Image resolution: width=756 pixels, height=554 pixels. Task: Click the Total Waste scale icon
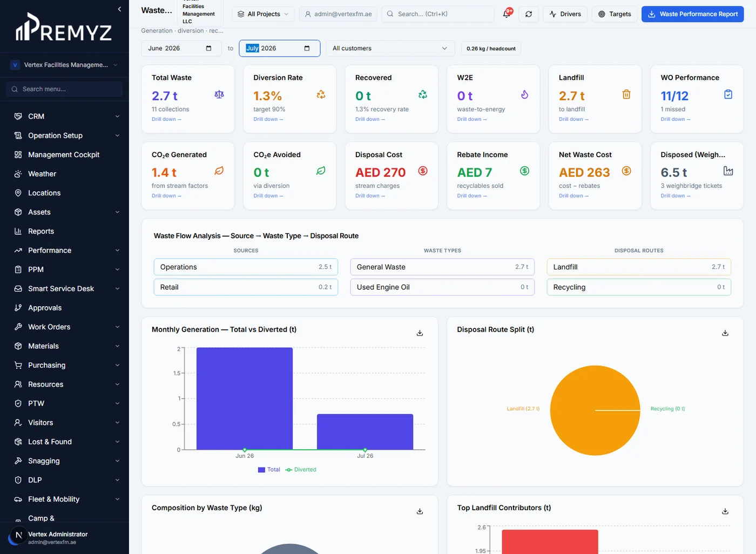pos(219,94)
